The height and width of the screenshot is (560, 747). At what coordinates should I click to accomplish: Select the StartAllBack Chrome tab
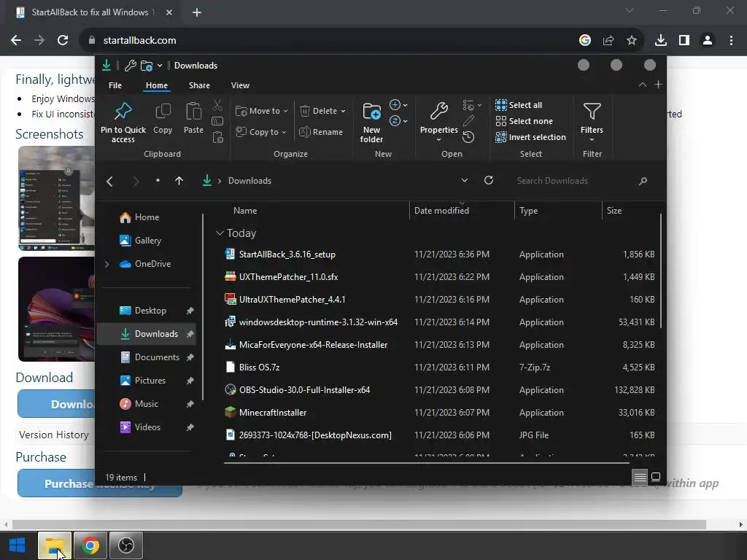tap(93, 12)
